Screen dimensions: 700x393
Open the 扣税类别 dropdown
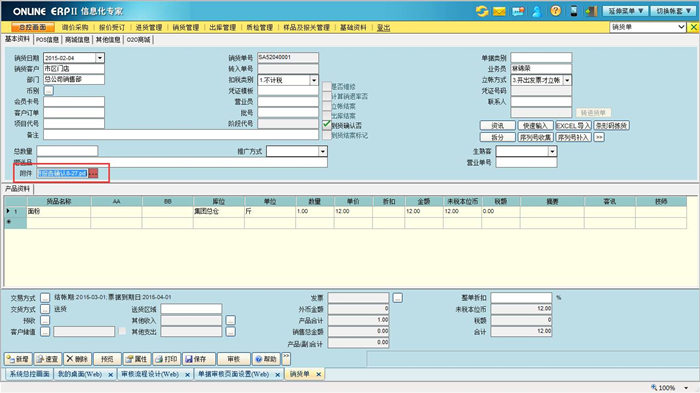point(314,80)
